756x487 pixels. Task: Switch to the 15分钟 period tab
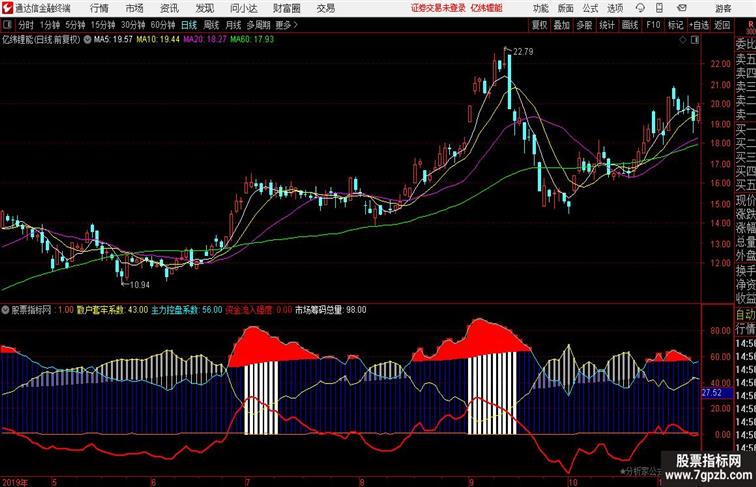click(103, 25)
